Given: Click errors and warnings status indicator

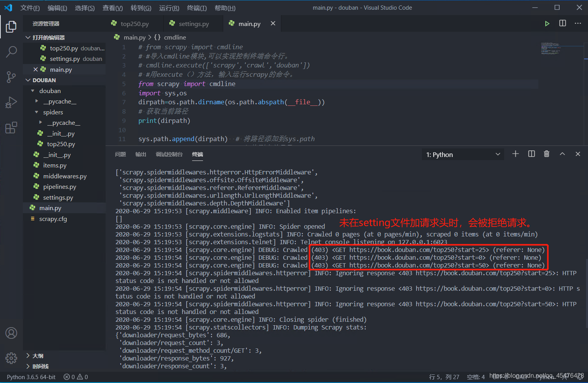Looking at the screenshot, I should point(76,377).
